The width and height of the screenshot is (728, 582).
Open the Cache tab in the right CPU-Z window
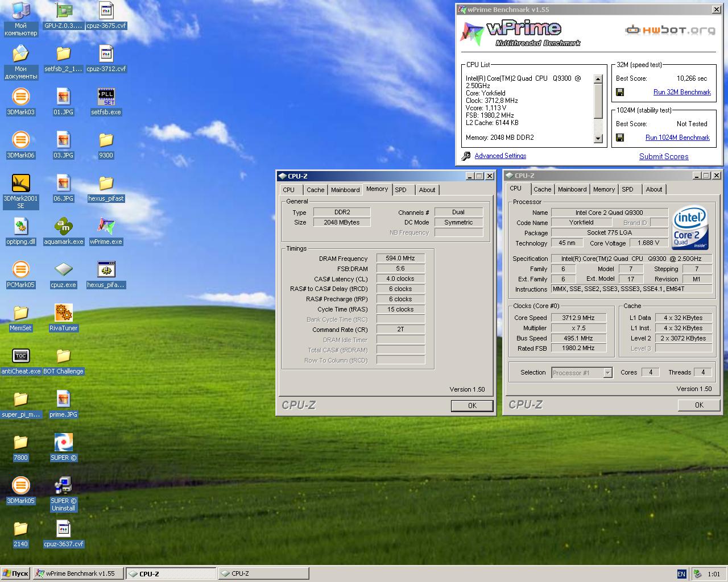click(542, 189)
